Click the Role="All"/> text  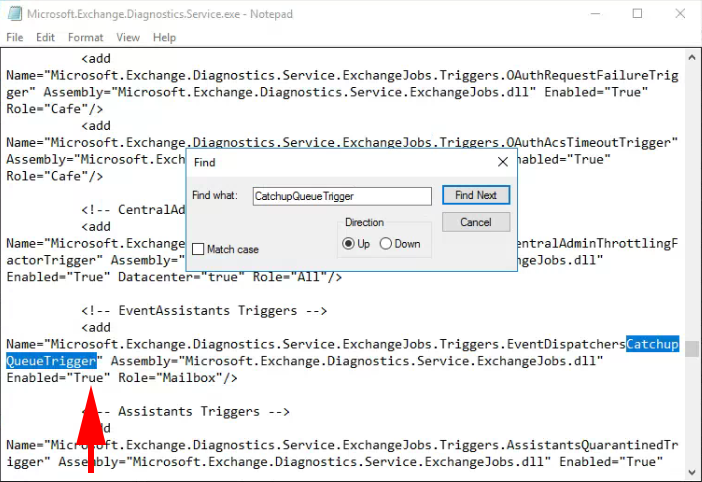[x=297, y=277]
